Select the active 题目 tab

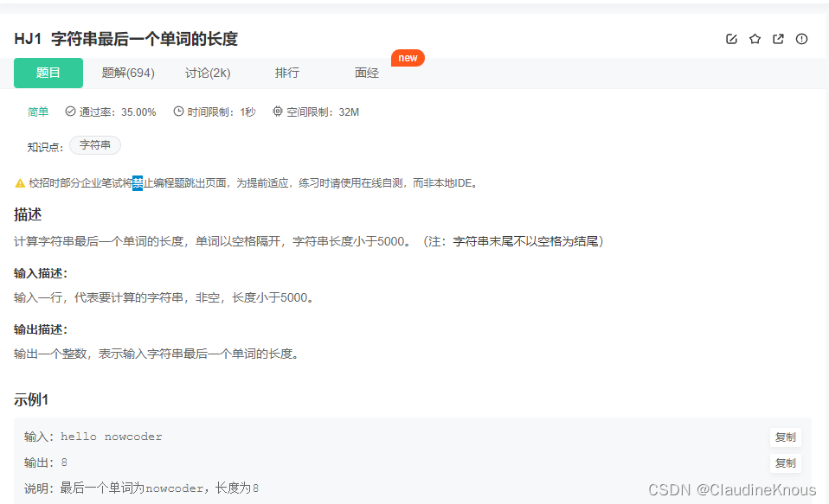[x=48, y=73]
